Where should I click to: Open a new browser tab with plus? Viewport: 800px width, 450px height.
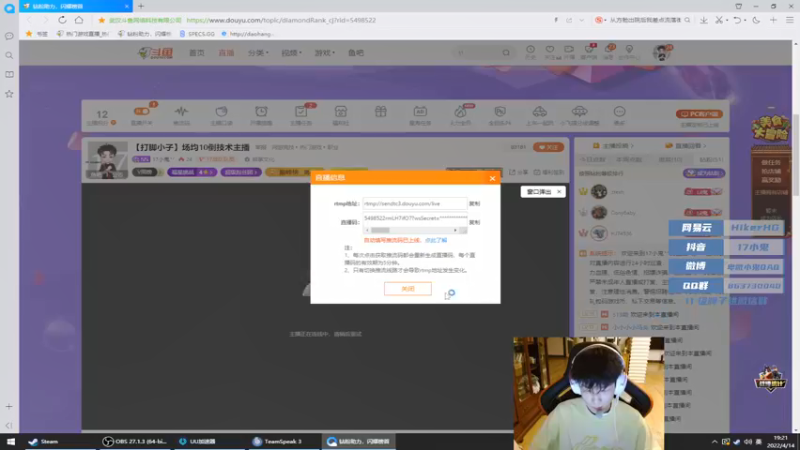pyautogui.click(x=141, y=6)
